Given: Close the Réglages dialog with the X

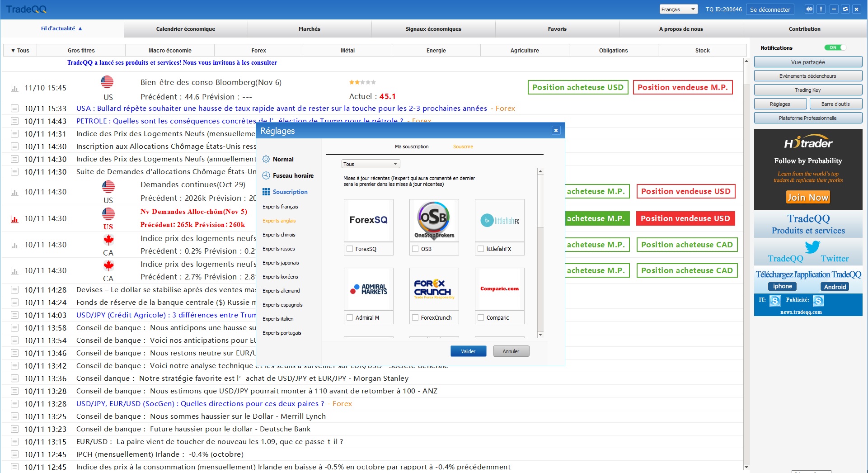Looking at the screenshot, I should point(556,131).
